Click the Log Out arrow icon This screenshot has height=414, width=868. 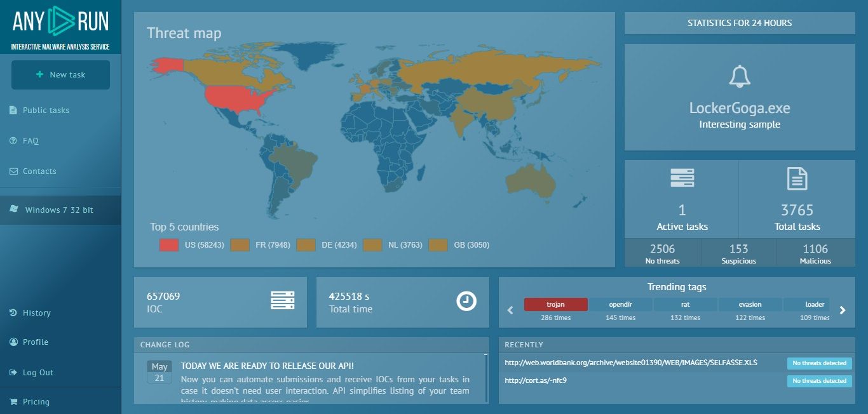(13, 373)
